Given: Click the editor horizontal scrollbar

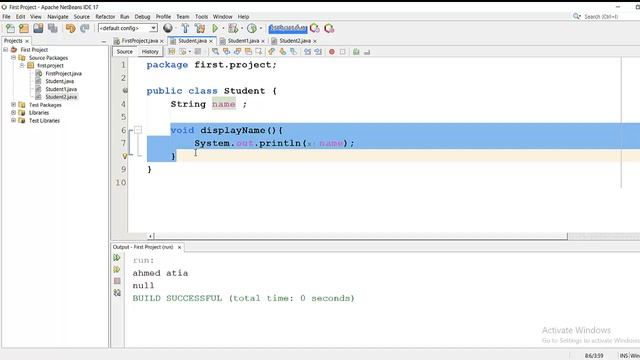Looking at the screenshot, I should pyautogui.click(x=360, y=236).
